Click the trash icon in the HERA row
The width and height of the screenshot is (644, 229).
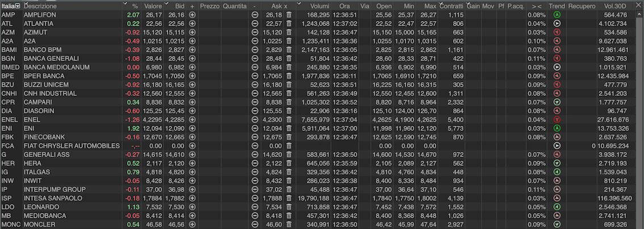288,163
